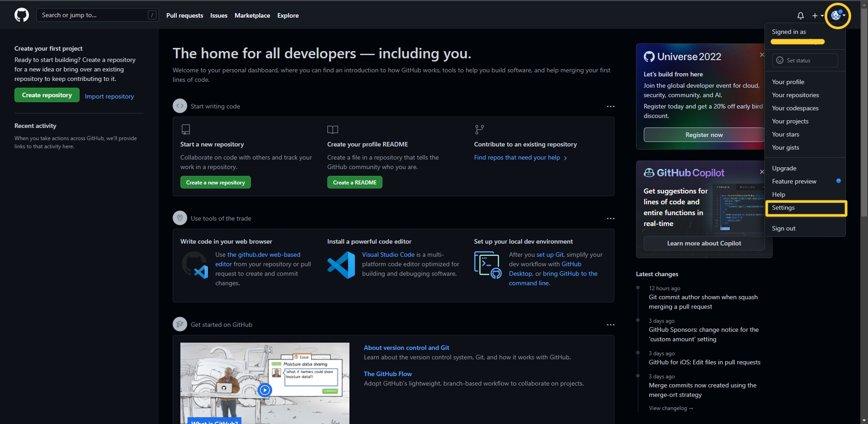Open Settings from user menu
Viewport: 868px width, 424px height.
[806, 208]
